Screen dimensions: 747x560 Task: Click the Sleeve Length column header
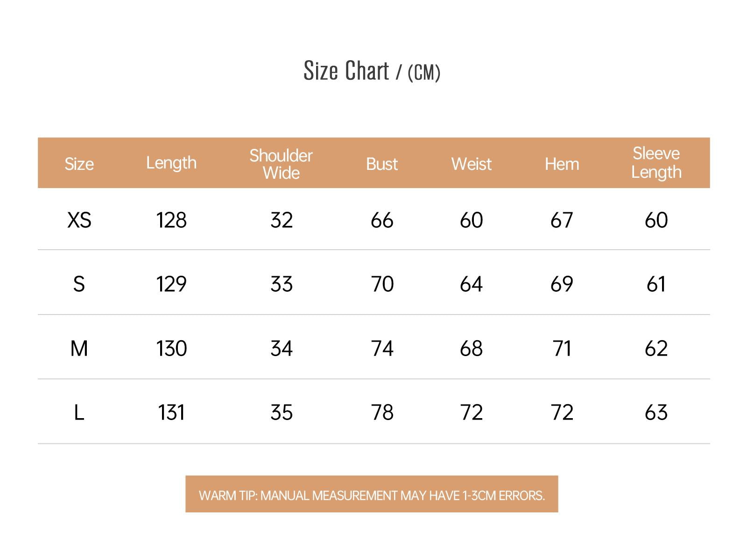click(x=656, y=162)
